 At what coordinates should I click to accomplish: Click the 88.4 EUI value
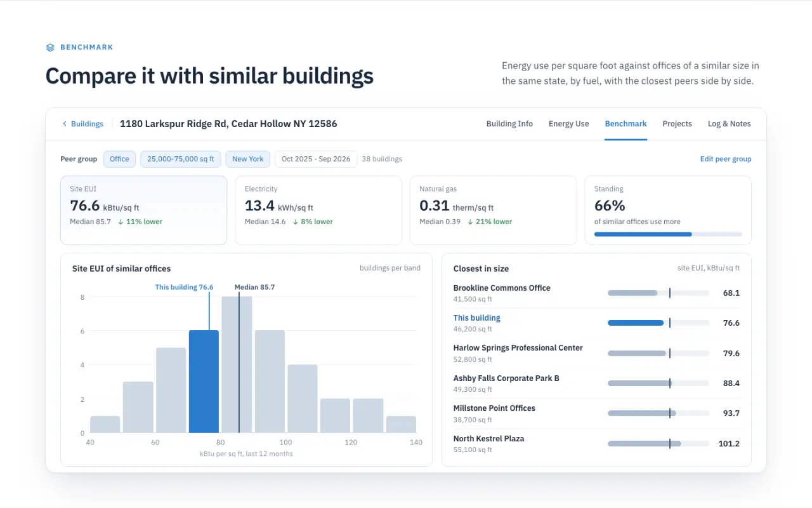tap(731, 384)
